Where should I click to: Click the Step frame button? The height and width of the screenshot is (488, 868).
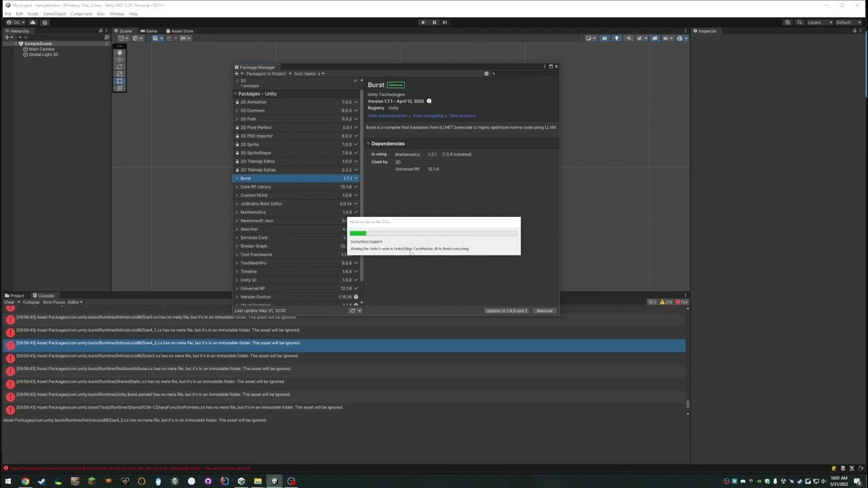point(445,22)
